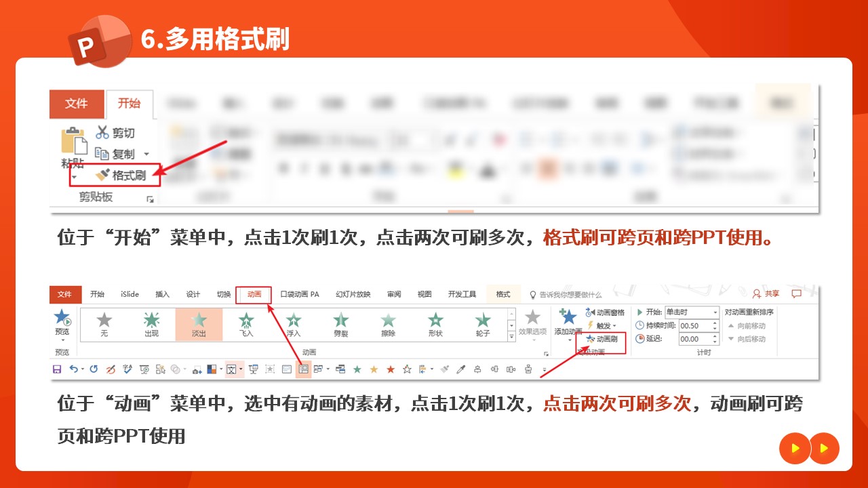868x488 pixels.
Task: Click the green star quick toolbar icon
Action: pyautogui.click(x=357, y=369)
